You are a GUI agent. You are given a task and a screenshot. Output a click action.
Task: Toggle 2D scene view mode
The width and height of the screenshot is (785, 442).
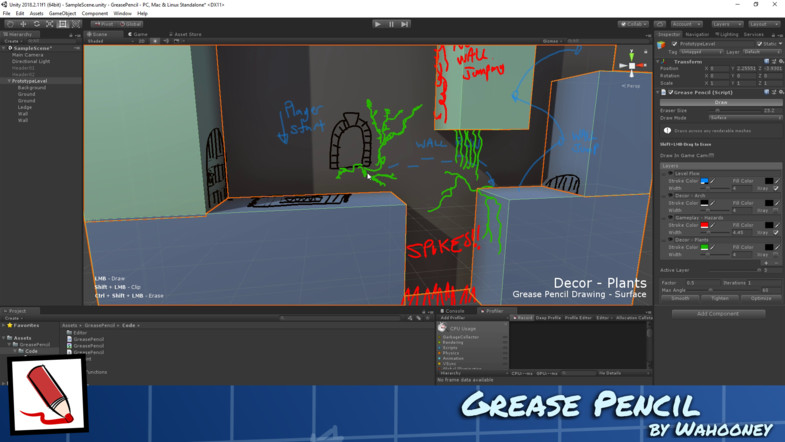142,41
